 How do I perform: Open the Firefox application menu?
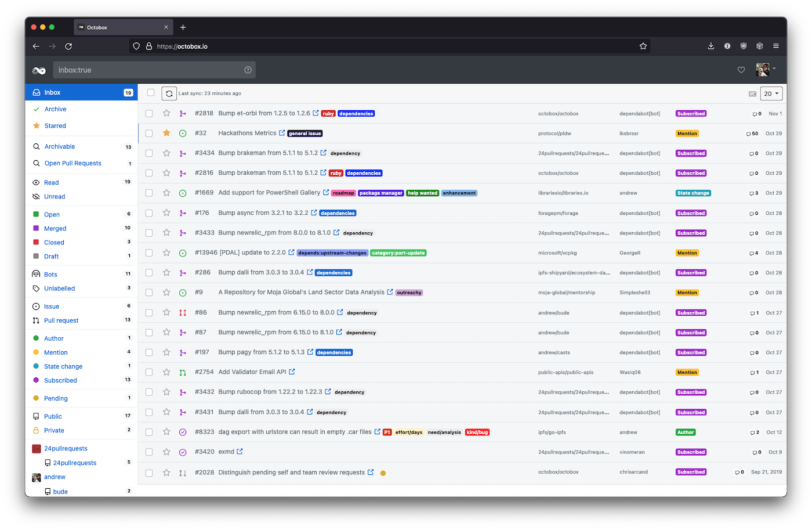coord(776,45)
